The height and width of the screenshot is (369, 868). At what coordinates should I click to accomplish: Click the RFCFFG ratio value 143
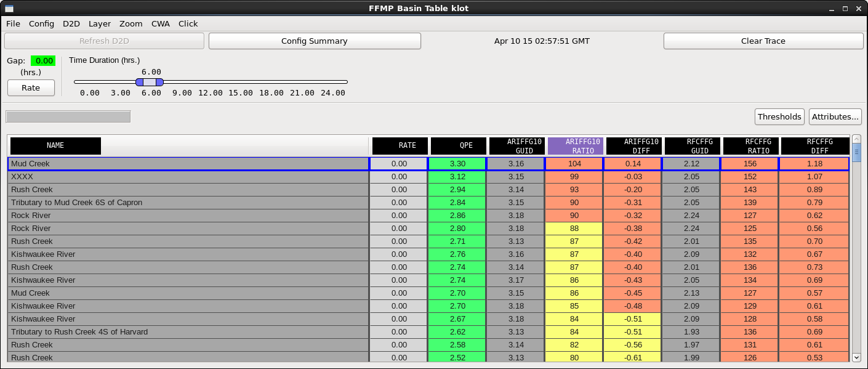point(750,190)
